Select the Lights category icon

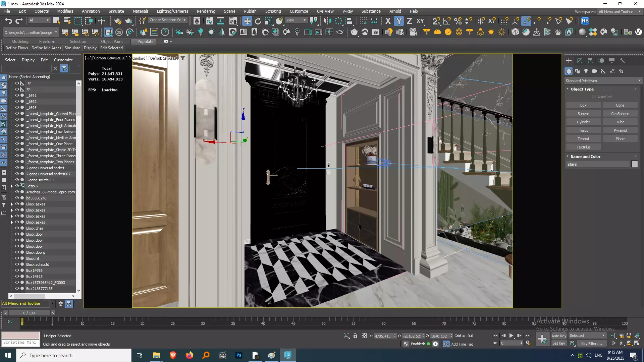[586, 71]
